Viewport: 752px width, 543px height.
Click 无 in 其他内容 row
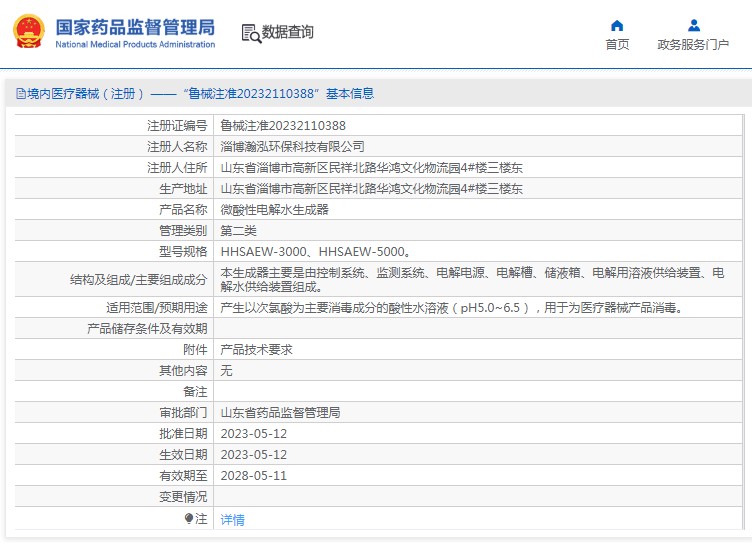[x=226, y=371]
